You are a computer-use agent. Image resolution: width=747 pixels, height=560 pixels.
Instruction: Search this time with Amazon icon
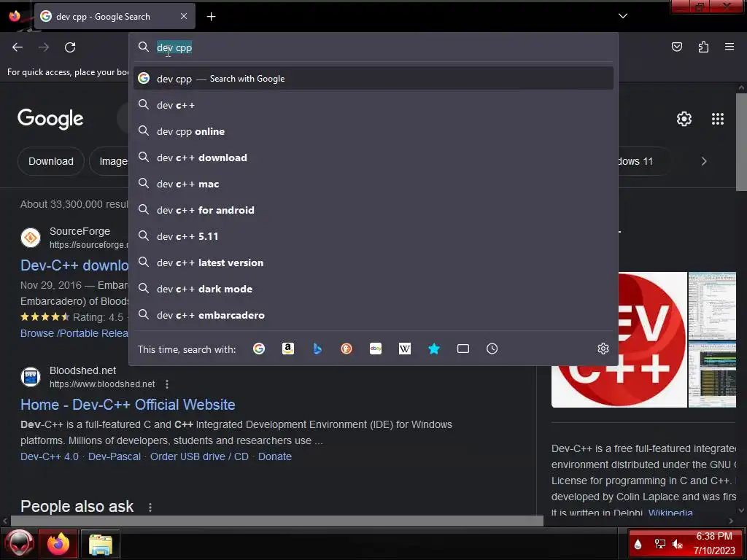[x=287, y=349]
